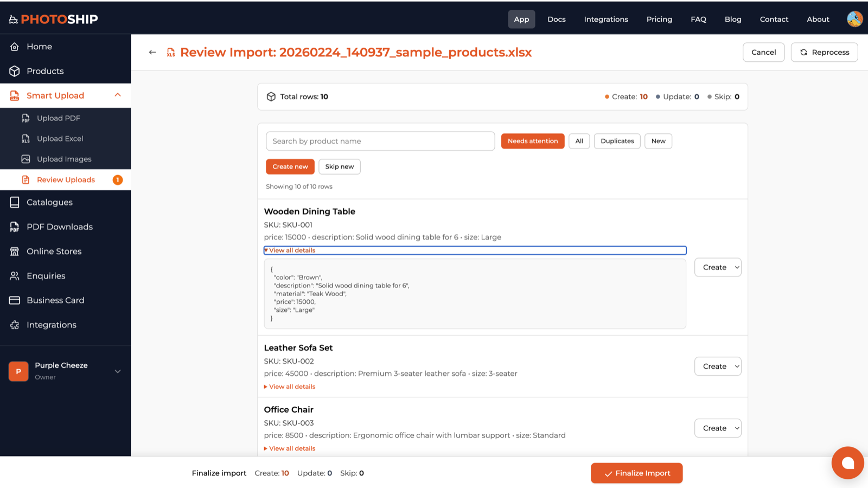Image resolution: width=868 pixels, height=488 pixels.
Task: Go to PDF Downloads in sidebar
Action: click(x=60, y=227)
